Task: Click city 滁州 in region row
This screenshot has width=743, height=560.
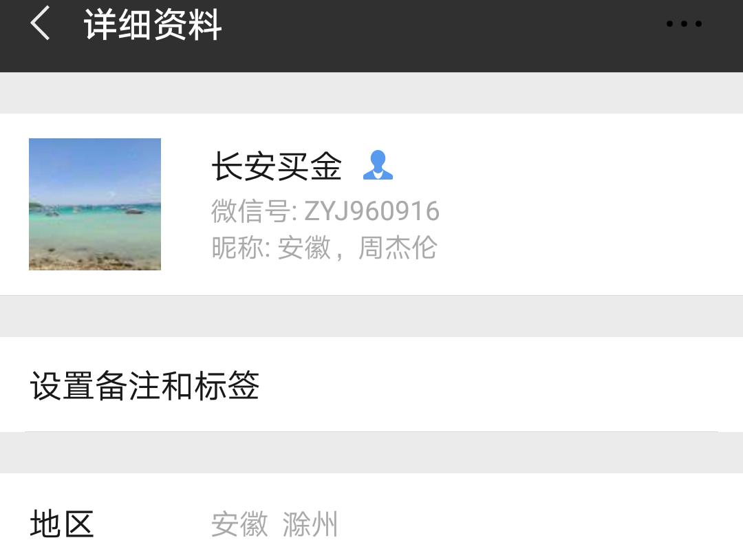Action: [x=310, y=524]
